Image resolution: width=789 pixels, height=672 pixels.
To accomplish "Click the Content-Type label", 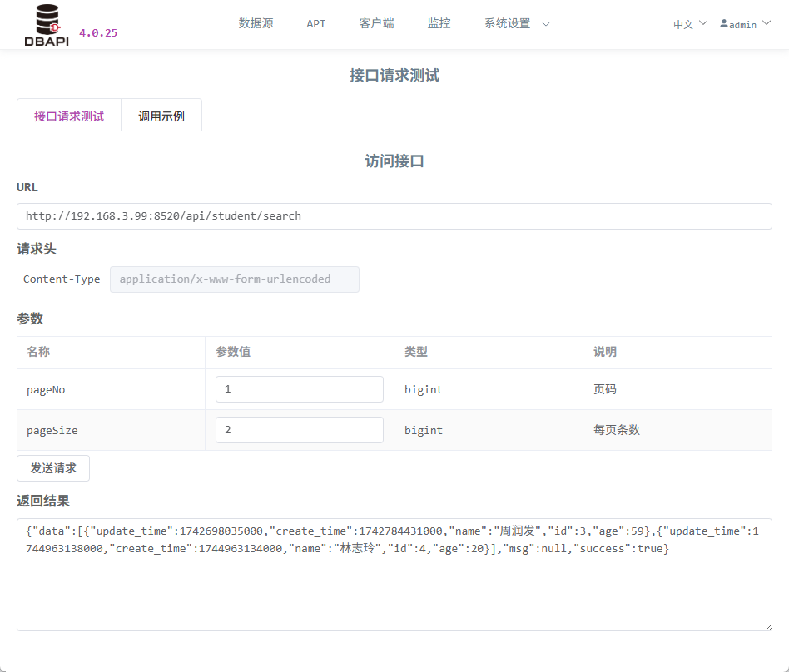I will click(62, 279).
